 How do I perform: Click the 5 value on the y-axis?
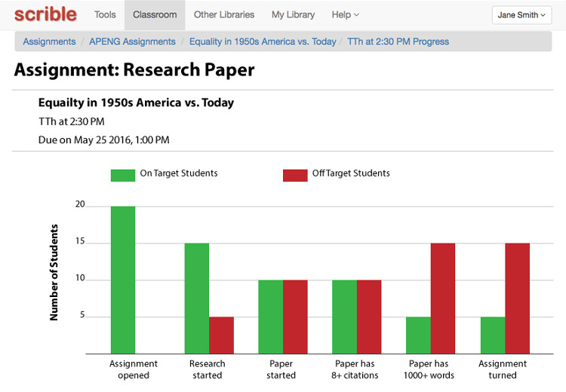click(x=82, y=315)
